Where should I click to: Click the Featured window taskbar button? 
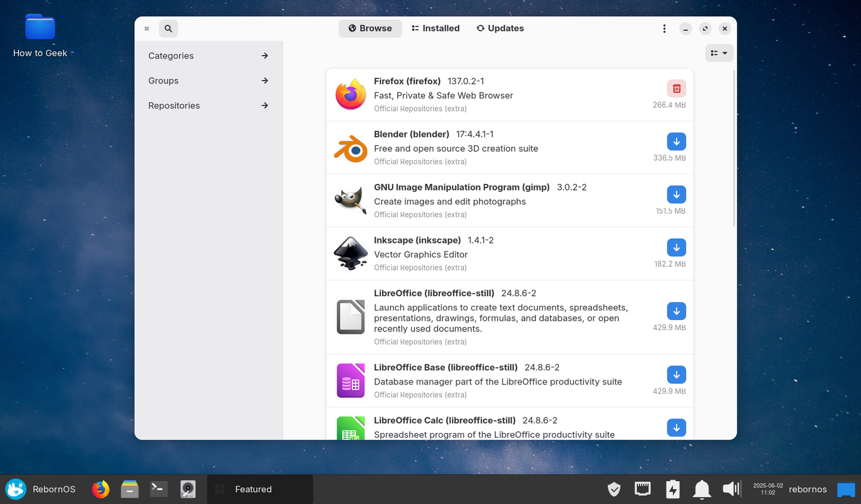(260, 489)
